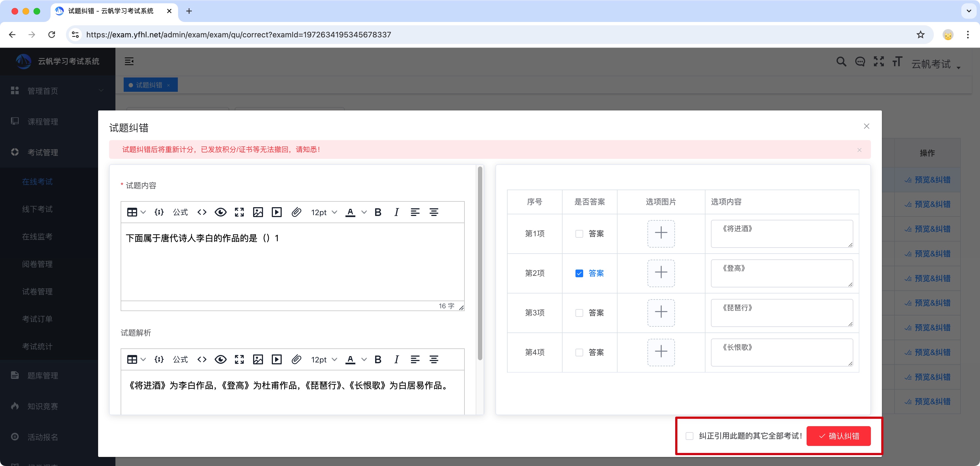Uncheck the answer checkbox for option 2

[x=579, y=273]
